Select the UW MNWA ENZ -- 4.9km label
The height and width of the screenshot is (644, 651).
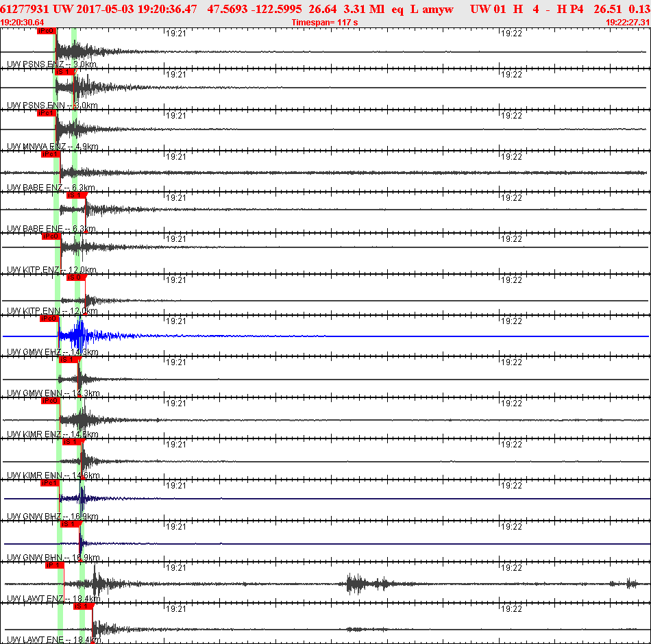pyautogui.click(x=53, y=147)
